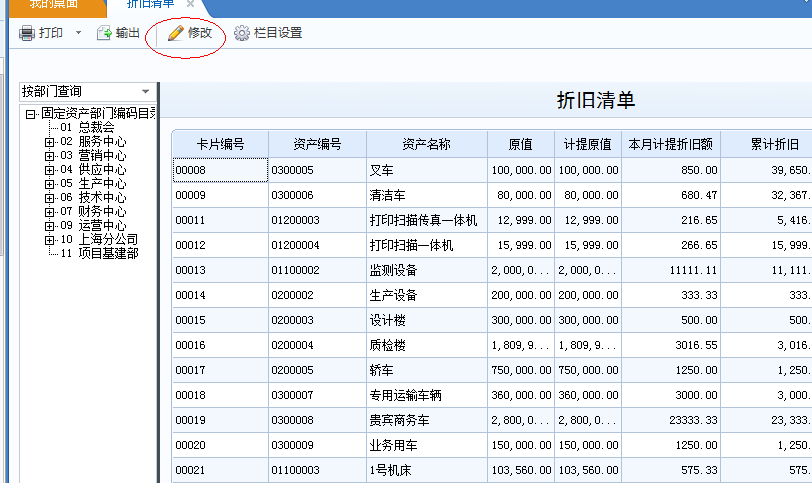Viewport: 812px width, 483px height.
Task: Switch to the 我的桌面 tab
Action: (x=52, y=4)
